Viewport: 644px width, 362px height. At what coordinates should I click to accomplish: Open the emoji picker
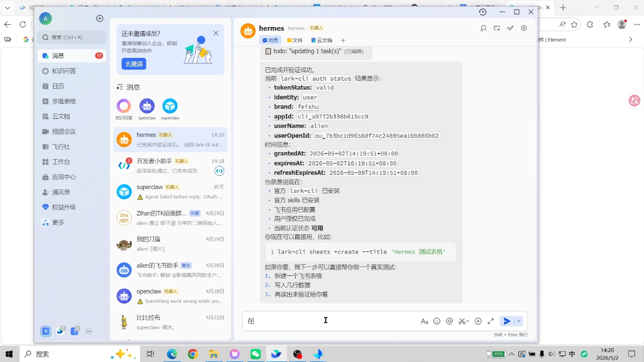[x=437, y=321]
